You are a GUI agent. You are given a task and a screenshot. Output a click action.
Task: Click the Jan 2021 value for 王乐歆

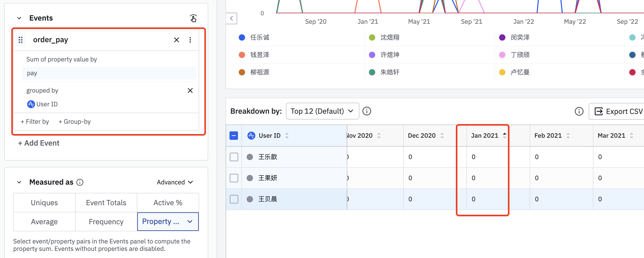pos(474,157)
